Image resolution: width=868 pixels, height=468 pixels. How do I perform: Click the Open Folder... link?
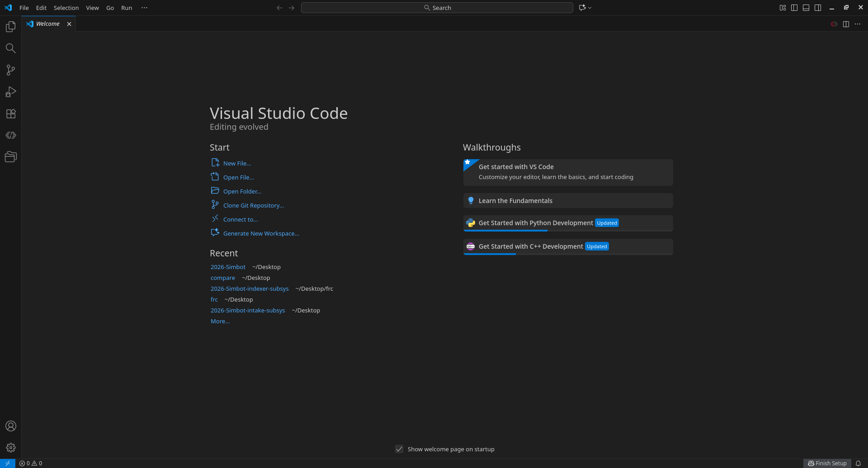click(242, 191)
